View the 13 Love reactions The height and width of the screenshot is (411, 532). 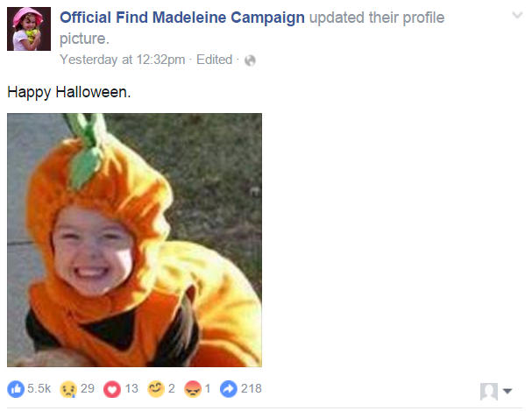click(131, 388)
